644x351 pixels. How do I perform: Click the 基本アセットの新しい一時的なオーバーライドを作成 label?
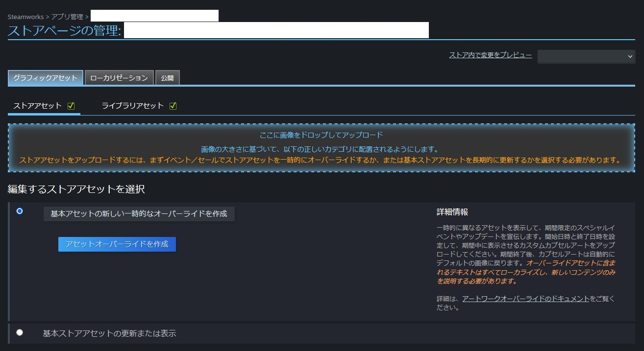[x=139, y=214]
